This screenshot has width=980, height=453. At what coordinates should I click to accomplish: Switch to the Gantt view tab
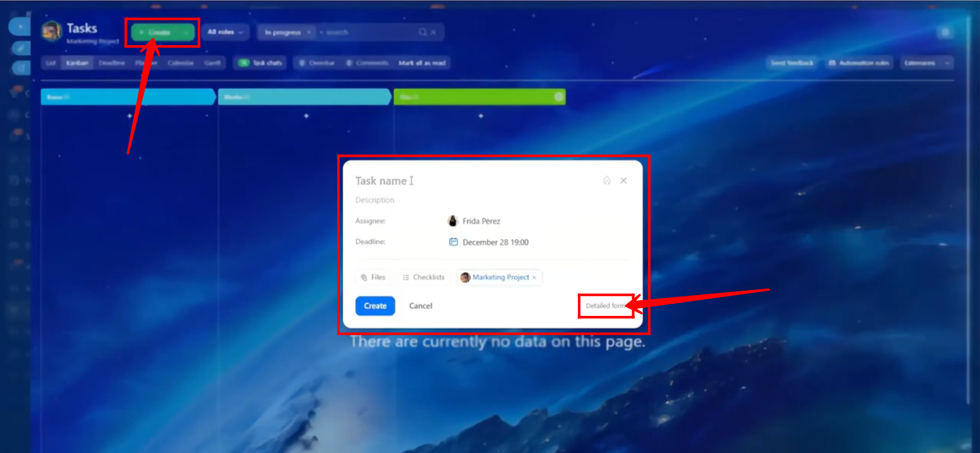[212, 63]
